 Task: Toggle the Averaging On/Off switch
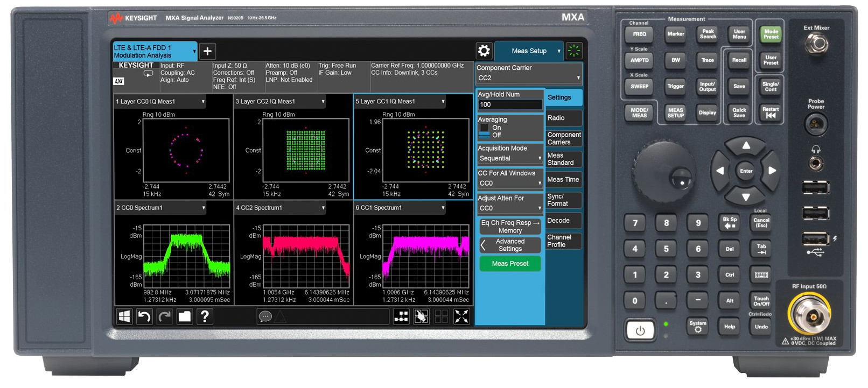tap(484, 131)
